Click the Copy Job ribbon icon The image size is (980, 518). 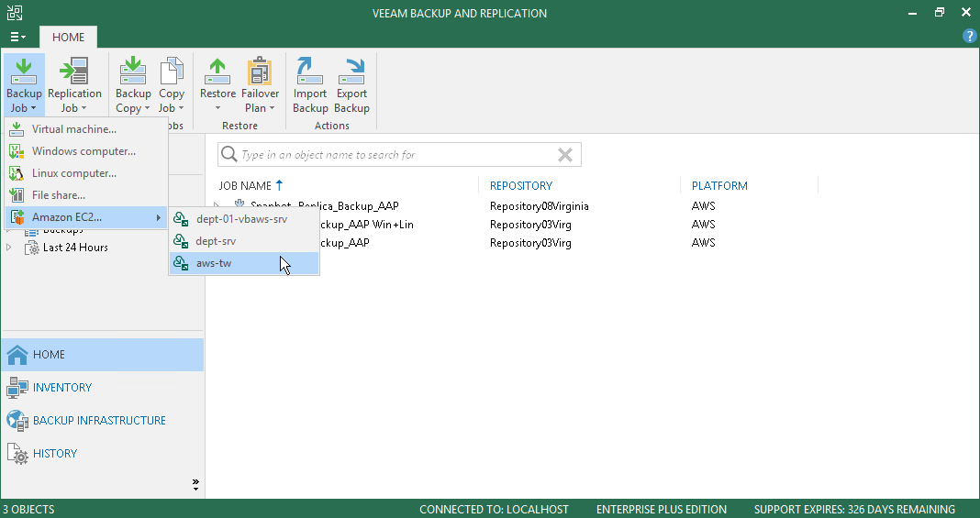tap(172, 72)
